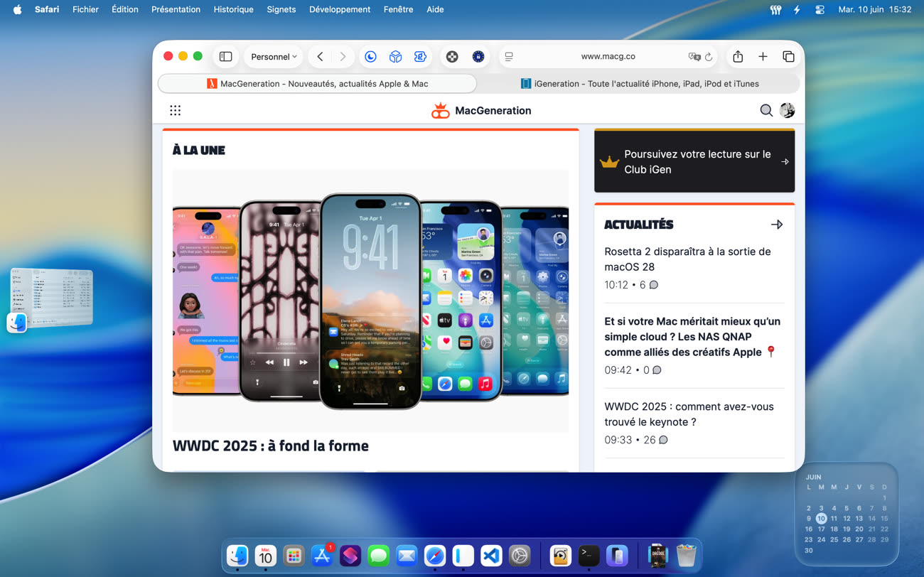Open article WWDC 2025 : à fond la forme

point(271,446)
